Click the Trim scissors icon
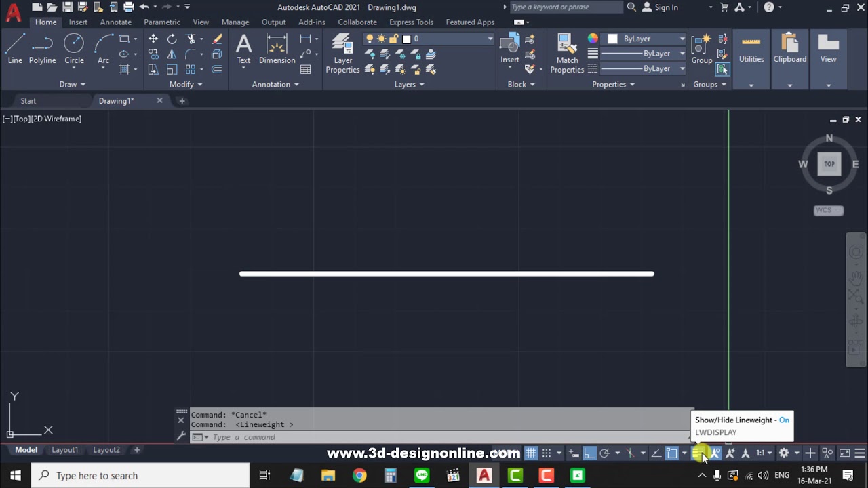868x488 pixels. tap(191, 39)
